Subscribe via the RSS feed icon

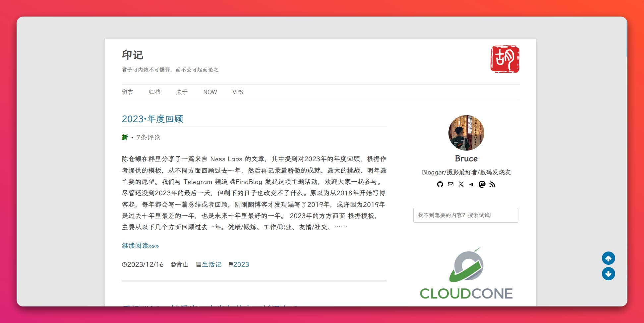[493, 184]
